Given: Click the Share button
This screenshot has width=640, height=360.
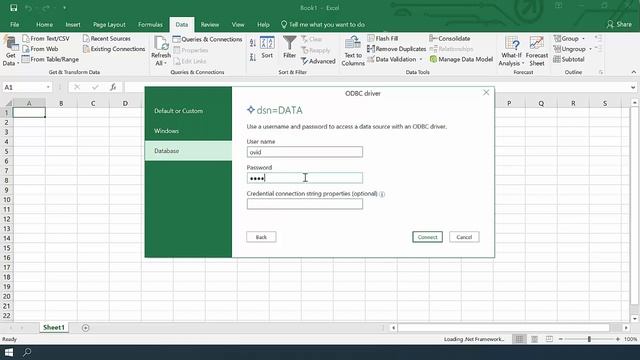Looking at the screenshot, I should [619, 24].
